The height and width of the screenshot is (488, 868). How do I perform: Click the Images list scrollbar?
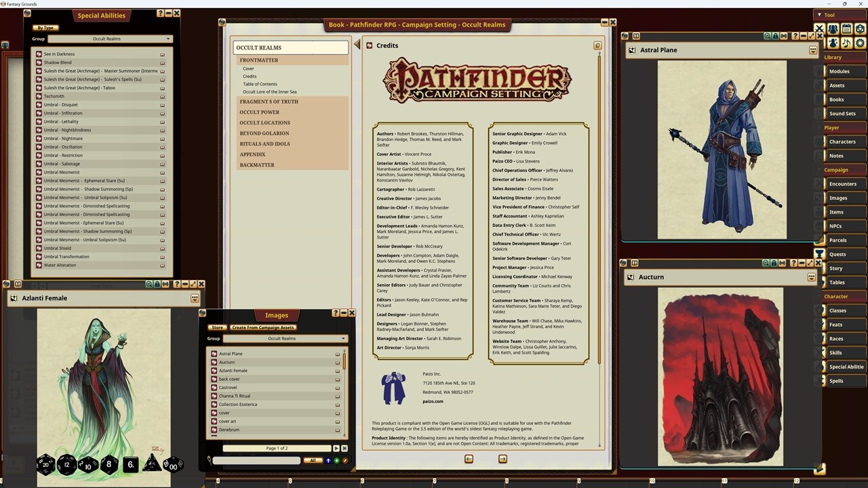click(x=344, y=361)
